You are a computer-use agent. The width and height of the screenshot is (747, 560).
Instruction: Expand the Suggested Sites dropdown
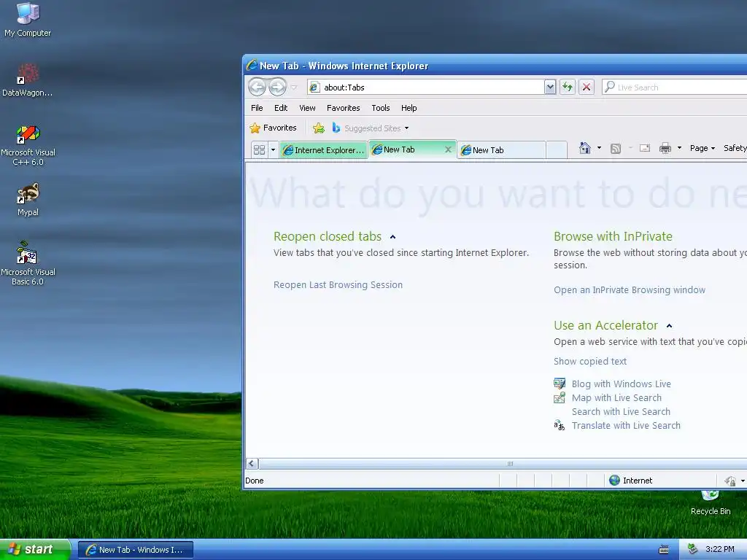406,128
